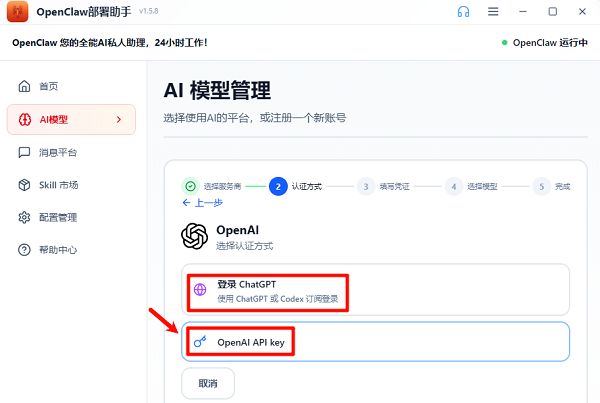Screen dimensions: 600x403
Task: Choose 登录 ChatGPT authentication option
Action: click(x=375, y=290)
